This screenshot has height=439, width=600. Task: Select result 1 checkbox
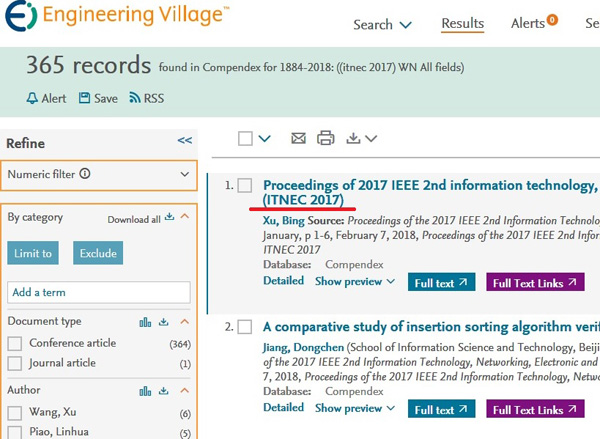245,186
